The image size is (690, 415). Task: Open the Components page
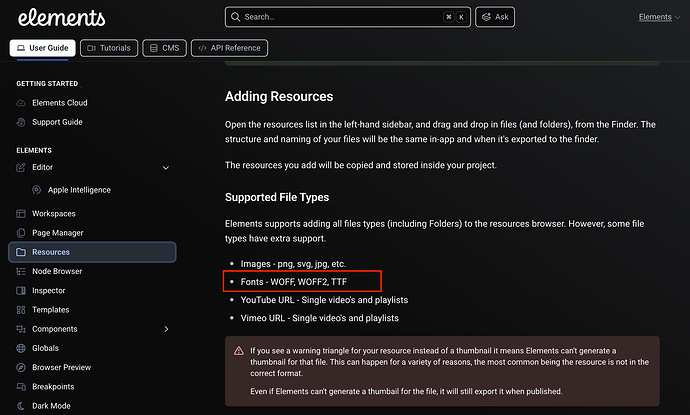55,329
